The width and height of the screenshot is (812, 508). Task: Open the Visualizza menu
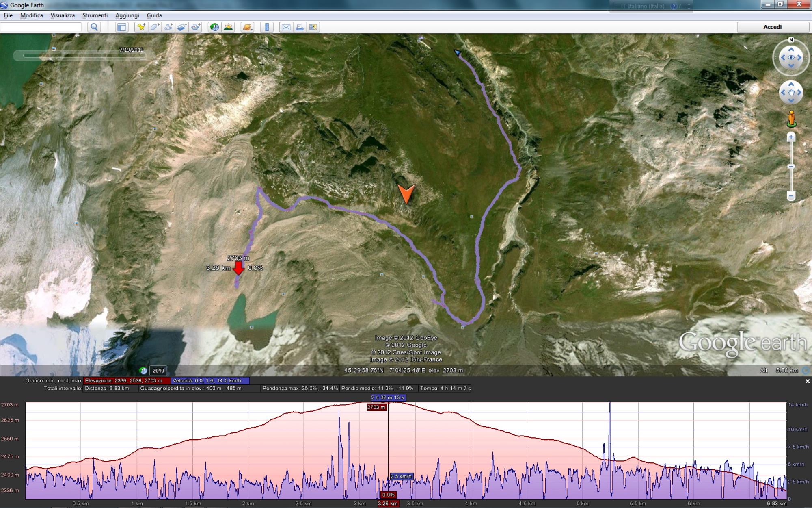point(63,15)
